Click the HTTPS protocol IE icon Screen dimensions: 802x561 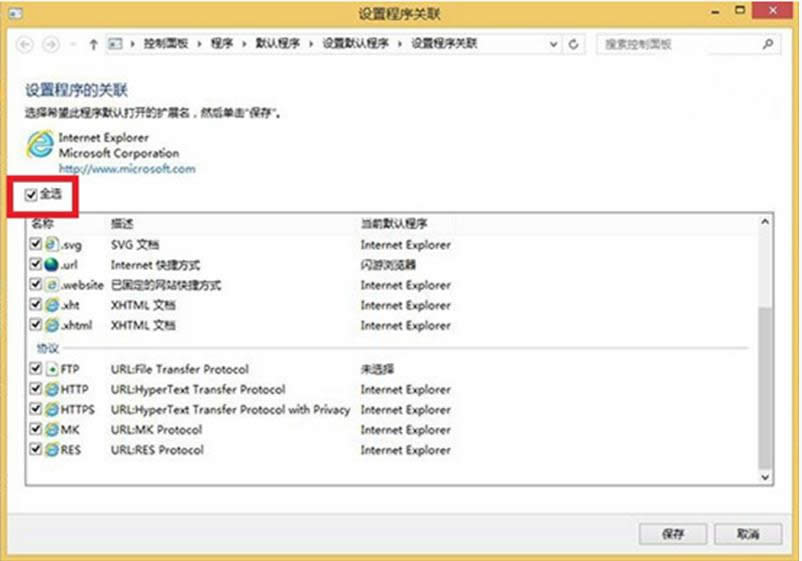tap(52, 409)
